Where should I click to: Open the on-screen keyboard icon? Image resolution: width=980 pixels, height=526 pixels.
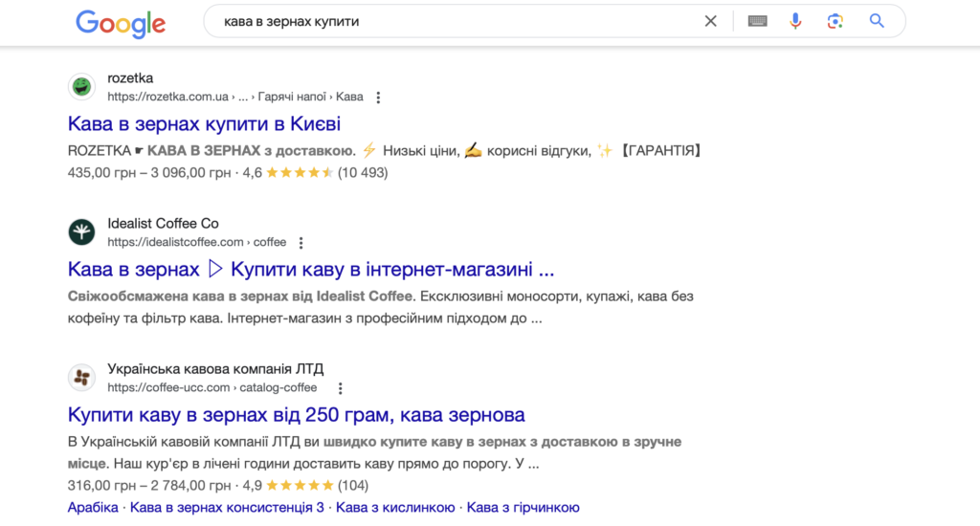point(758,21)
